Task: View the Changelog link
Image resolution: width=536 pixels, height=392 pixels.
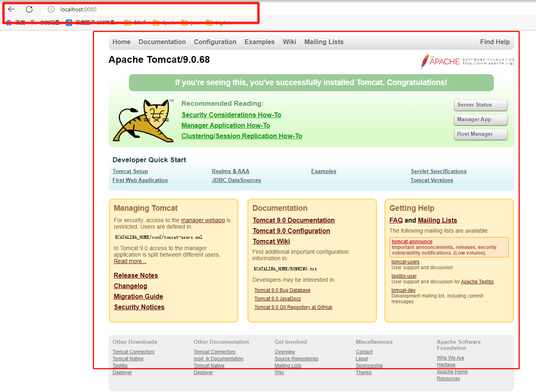Action: click(131, 286)
